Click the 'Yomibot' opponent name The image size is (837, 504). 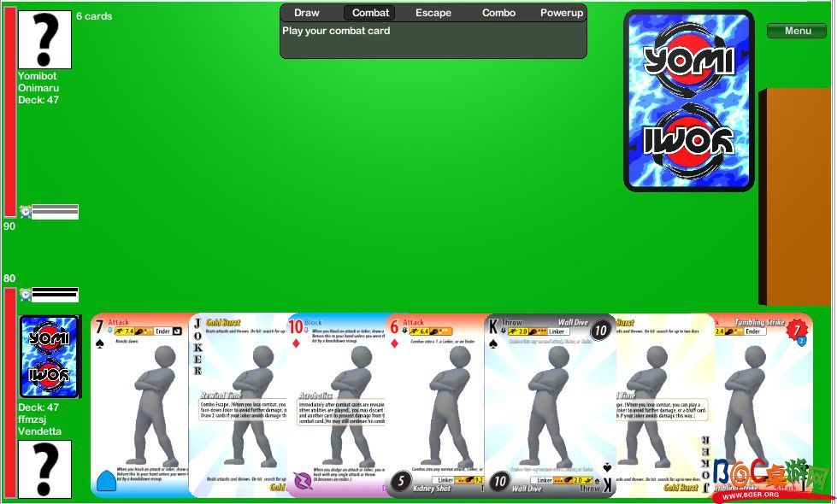[37, 76]
